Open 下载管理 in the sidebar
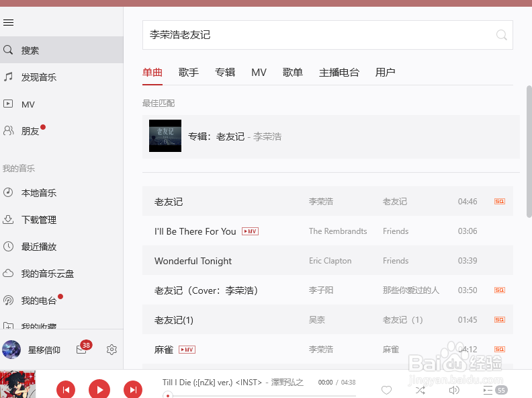Screen dimensions: 532x398 tap(61, 220)
